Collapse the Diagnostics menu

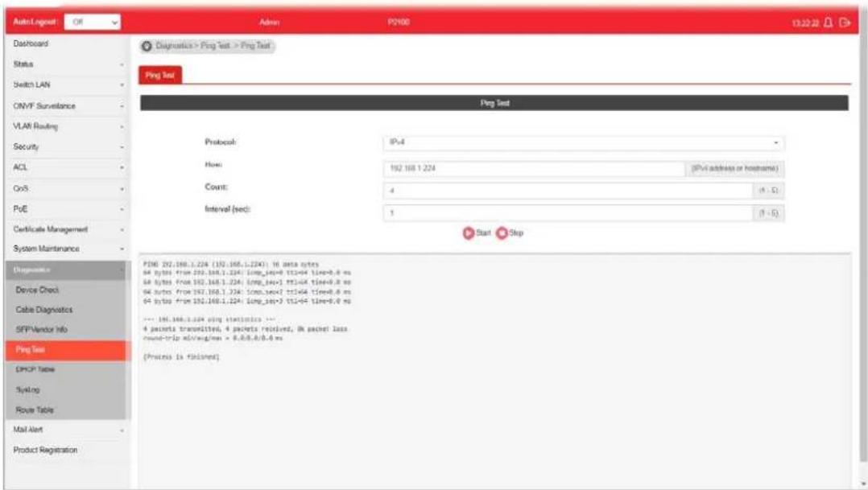point(66,270)
